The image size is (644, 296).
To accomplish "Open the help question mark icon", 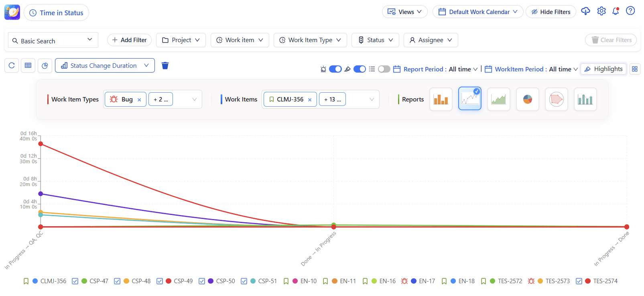I will [x=630, y=11].
